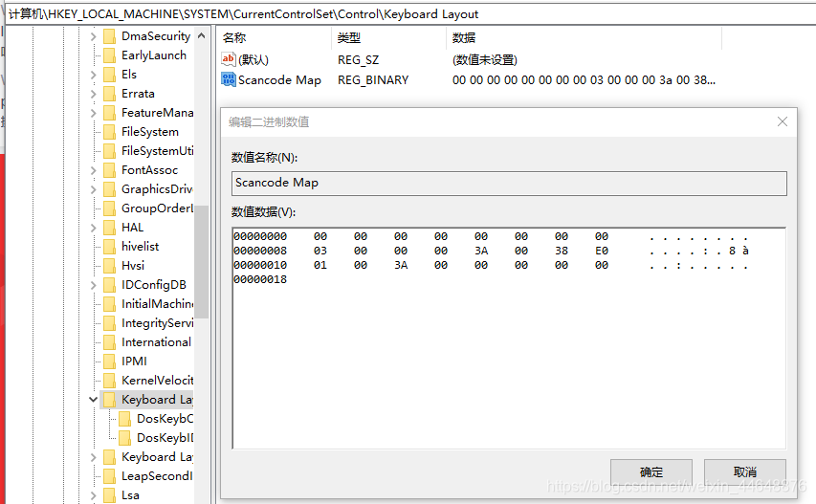Select the GroupOrderL tree entry
Image resolution: width=816 pixels, height=504 pixels.
(x=157, y=208)
